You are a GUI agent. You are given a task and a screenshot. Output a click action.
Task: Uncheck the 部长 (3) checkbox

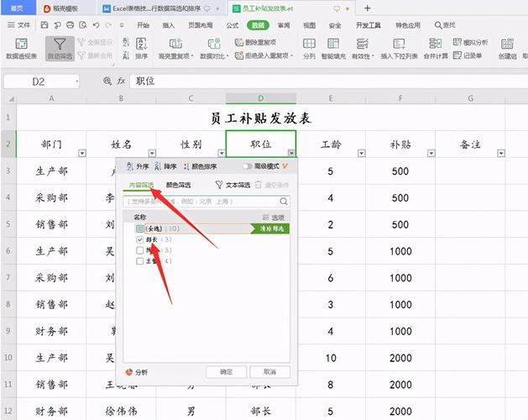(139, 239)
